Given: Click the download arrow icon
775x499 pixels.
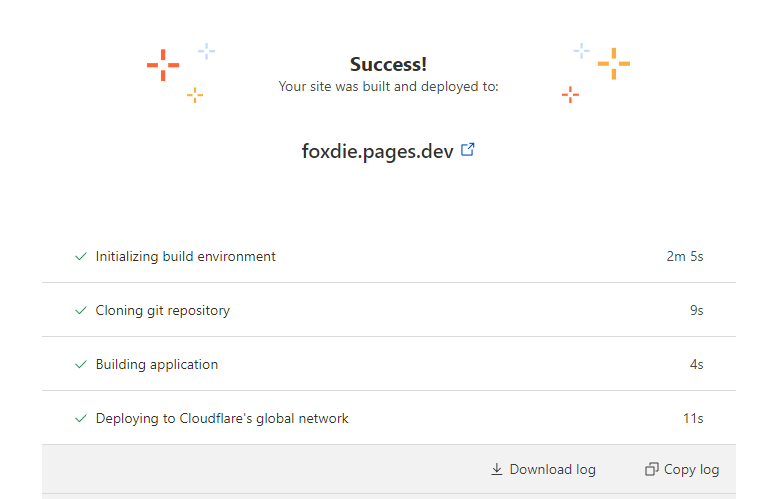Looking at the screenshot, I should coord(497,470).
